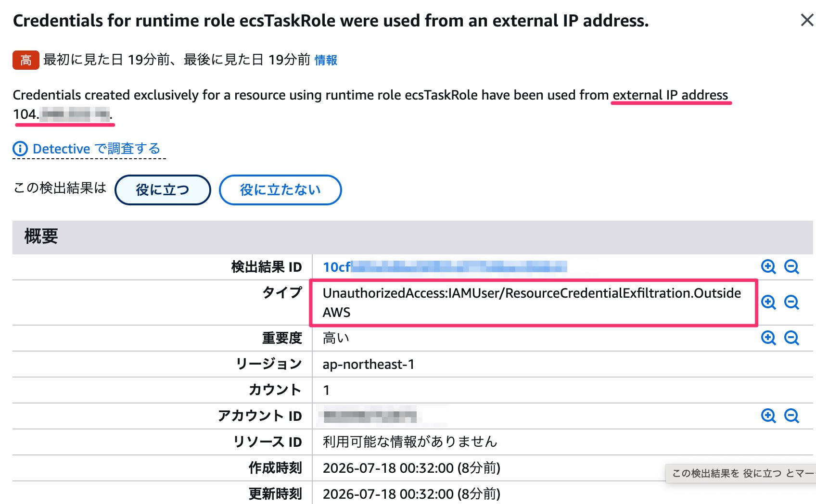This screenshot has height=504, width=816.
Task: Open the info icon beside Detective で調査する
Action: [20, 149]
